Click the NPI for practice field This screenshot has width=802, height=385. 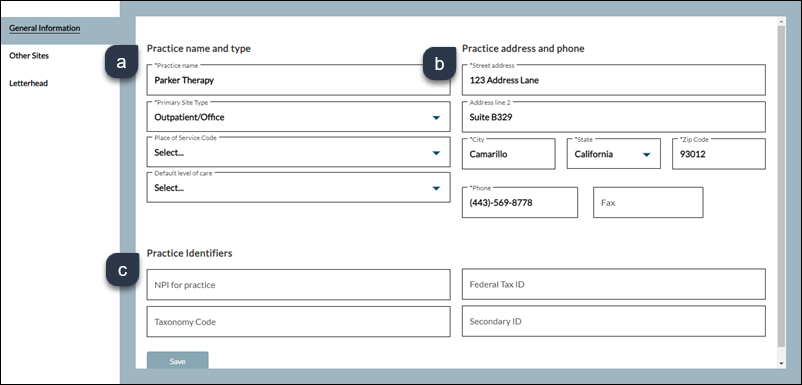(298, 284)
